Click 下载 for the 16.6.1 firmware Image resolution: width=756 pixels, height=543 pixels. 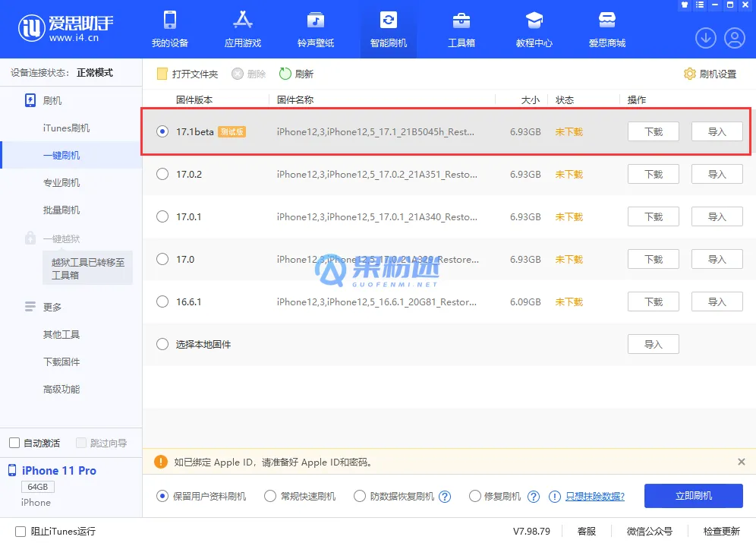coord(653,301)
